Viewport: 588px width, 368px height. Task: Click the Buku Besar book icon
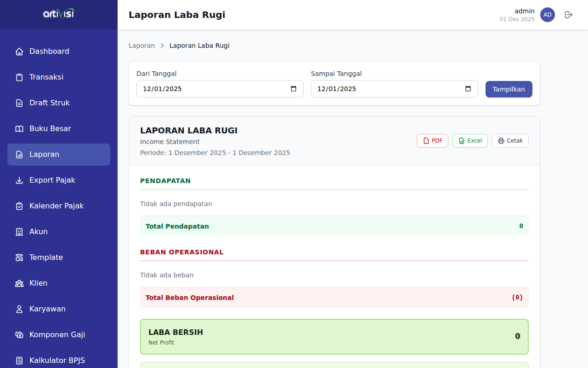pos(19,129)
